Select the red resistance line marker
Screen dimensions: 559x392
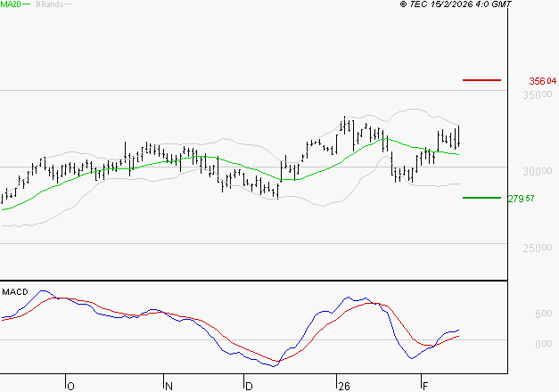(481, 80)
